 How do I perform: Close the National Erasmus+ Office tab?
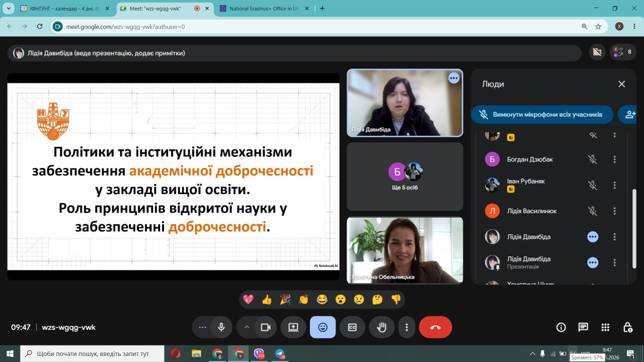coord(306,9)
